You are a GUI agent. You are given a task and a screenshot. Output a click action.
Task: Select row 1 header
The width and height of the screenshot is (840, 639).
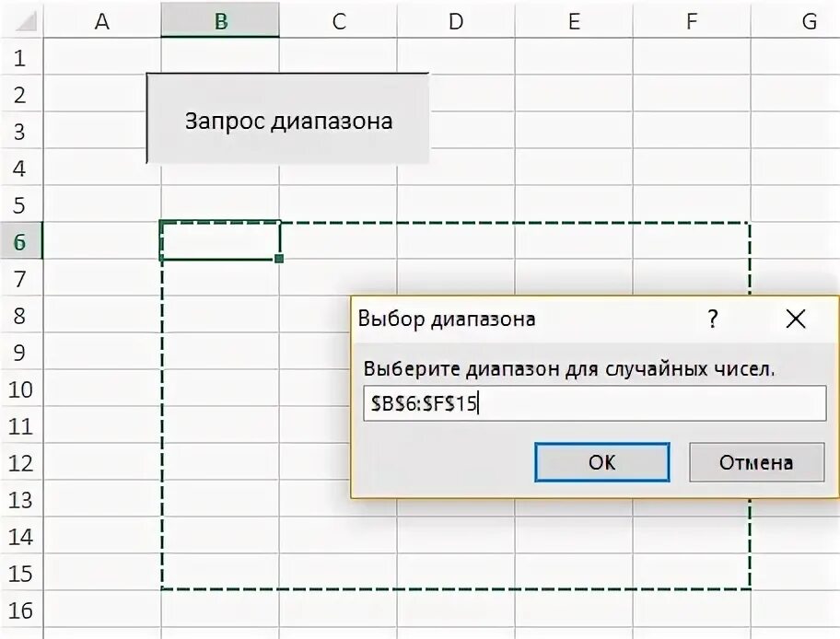coord(20,57)
